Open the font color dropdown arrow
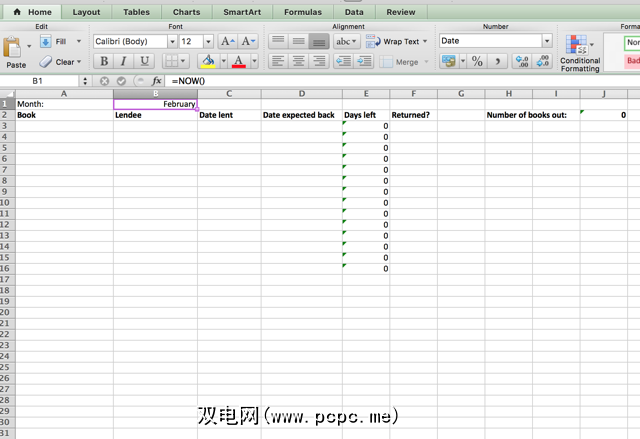The width and height of the screenshot is (640, 439). click(254, 62)
